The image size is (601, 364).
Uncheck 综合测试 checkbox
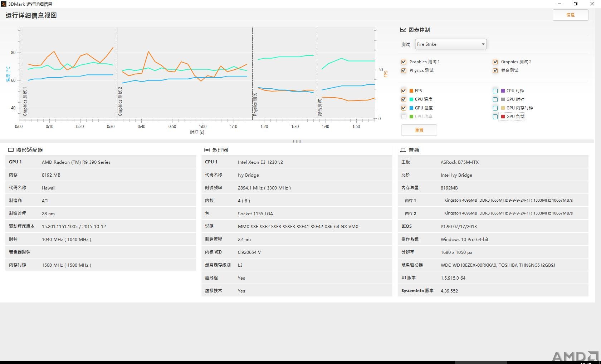coord(495,70)
